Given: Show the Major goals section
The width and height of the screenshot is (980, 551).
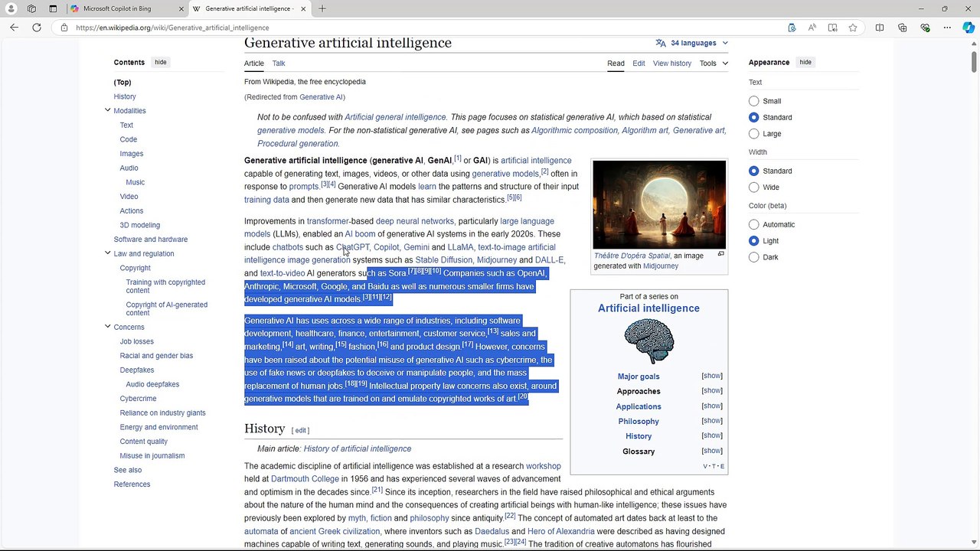Looking at the screenshot, I should tap(712, 376).
